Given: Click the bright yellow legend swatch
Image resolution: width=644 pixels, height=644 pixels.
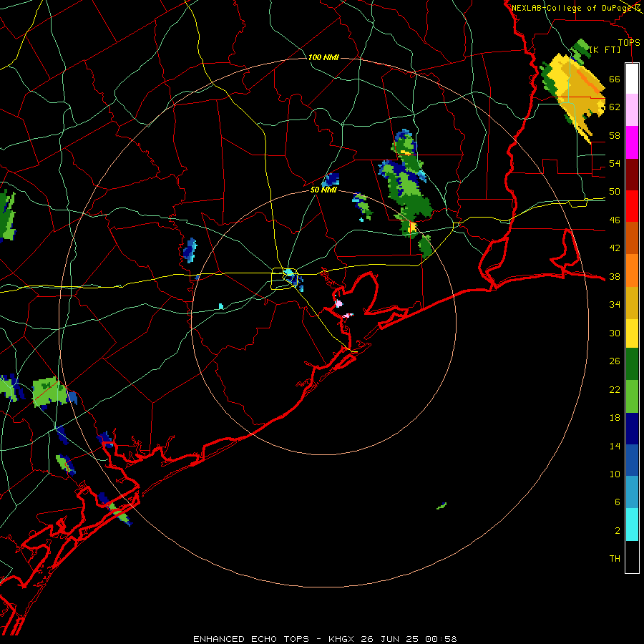Looking at the screenshot, I should point(632,333).
